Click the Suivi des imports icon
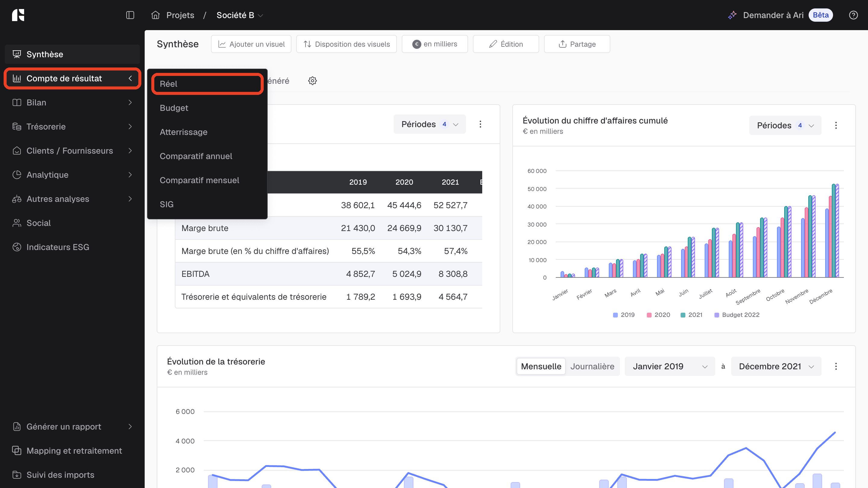 point(17,475)
